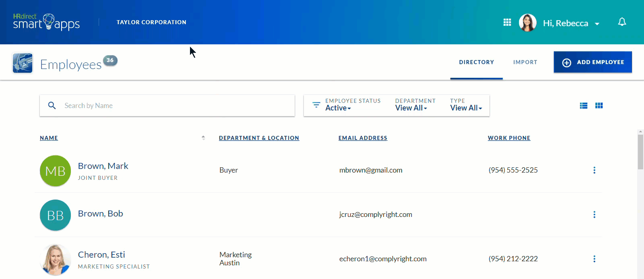Open the apps grid launcher icon
This screenshot has height=279, width=644.
click(507, 22)
